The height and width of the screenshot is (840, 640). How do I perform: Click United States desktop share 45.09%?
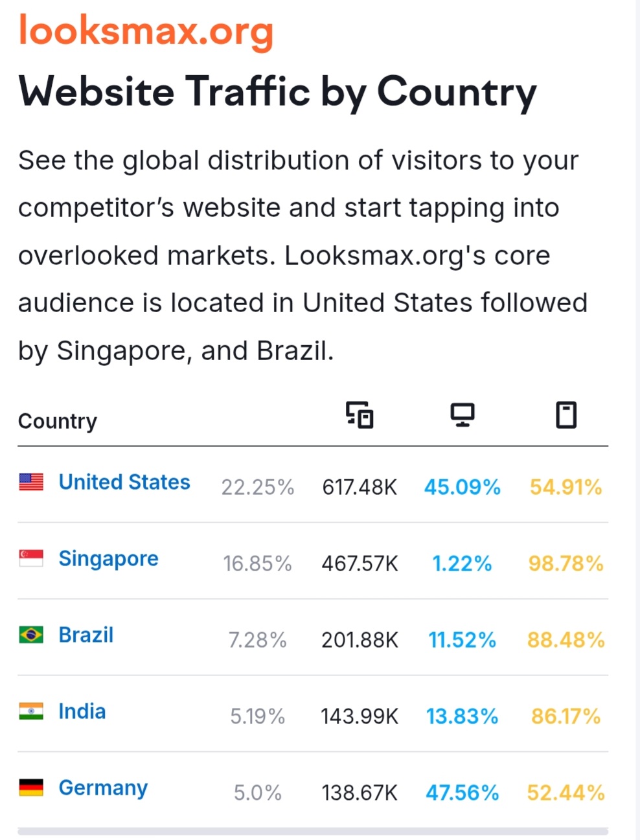pos(463,487)
